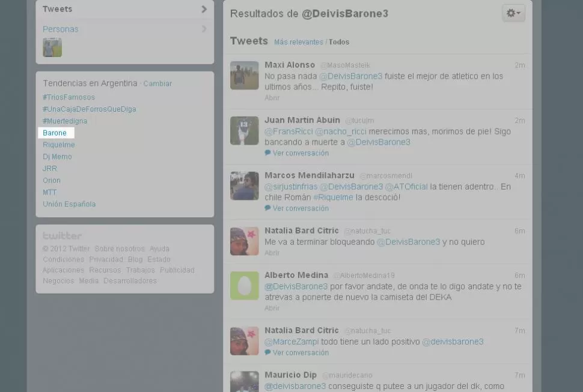Screen dimensions: 583x392
Task: Click Maxi Alonso's profile avatar
Action: 244,76
